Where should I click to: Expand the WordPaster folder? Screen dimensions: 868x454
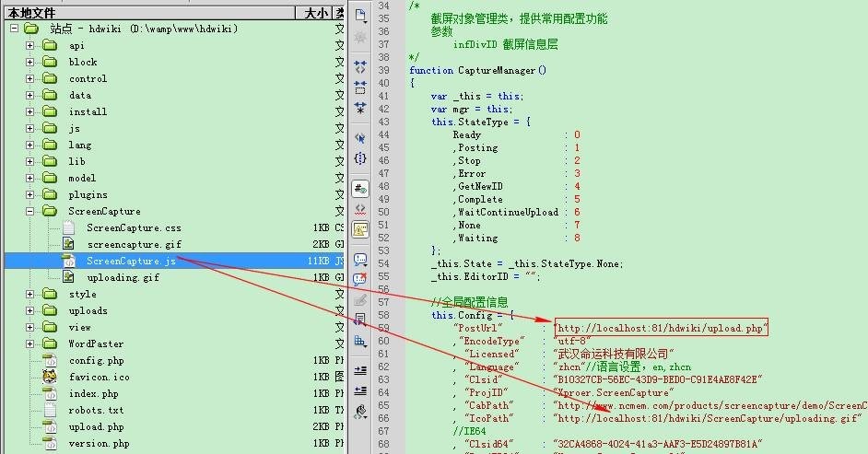point(29,344)
